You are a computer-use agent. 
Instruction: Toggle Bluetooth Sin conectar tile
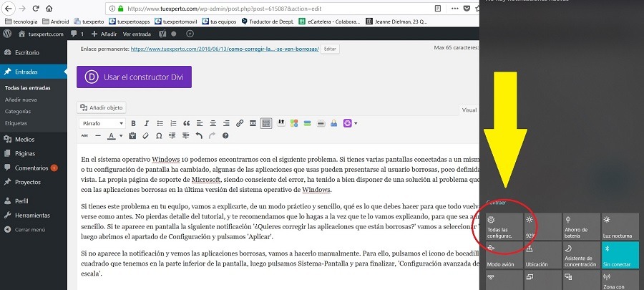[x=620, y=255]
